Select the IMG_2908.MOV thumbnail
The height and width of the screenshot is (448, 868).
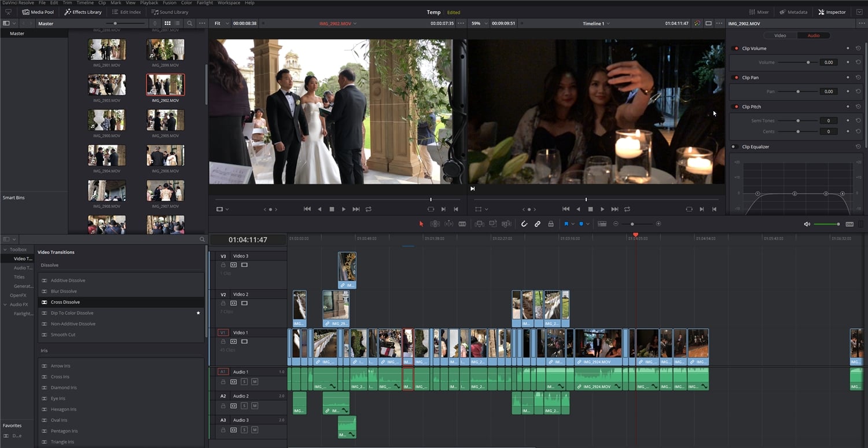pos(106,191)
